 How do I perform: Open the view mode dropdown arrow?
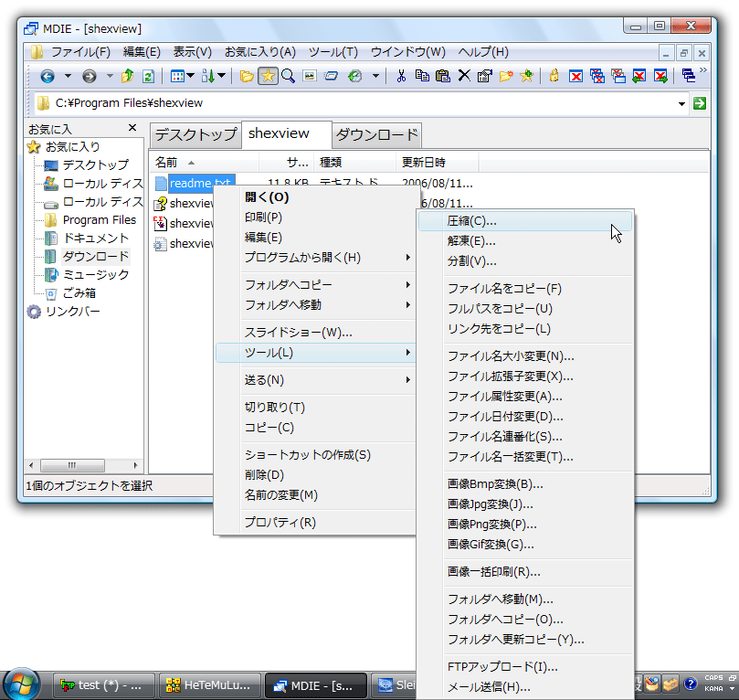[190, 76]
